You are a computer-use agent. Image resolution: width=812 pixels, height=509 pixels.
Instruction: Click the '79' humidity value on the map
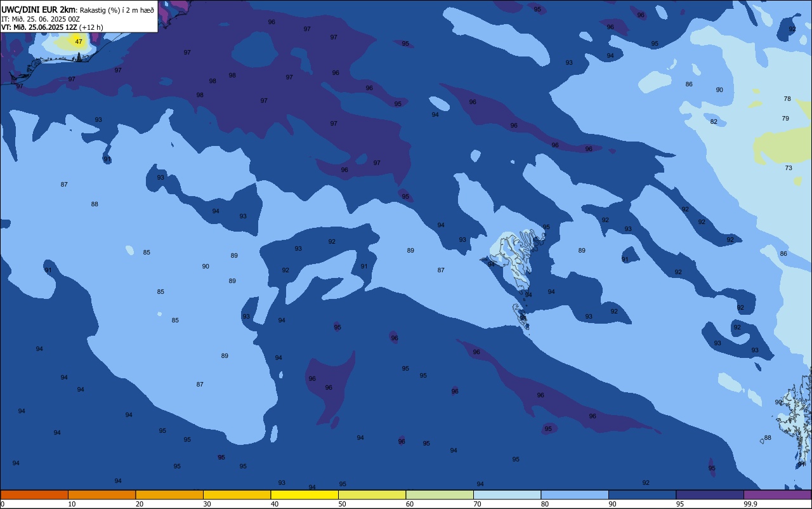(x=785, y=119)
